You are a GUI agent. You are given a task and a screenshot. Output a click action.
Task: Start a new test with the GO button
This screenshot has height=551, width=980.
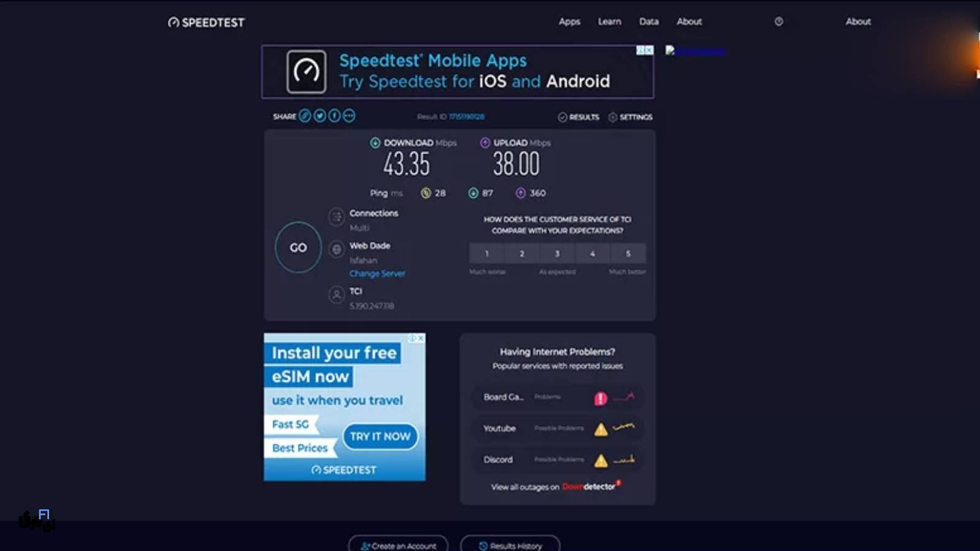click(x=298, y=247)
